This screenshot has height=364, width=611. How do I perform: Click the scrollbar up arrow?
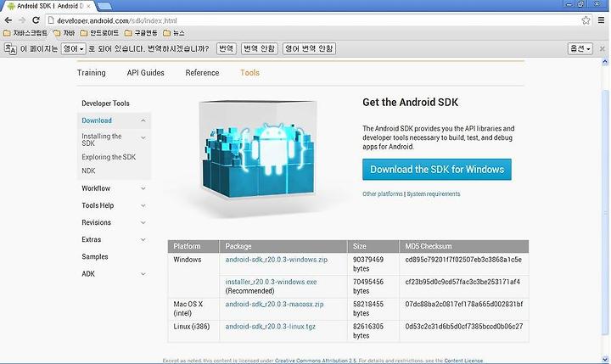pyautogui.click(x=605, y=62)
